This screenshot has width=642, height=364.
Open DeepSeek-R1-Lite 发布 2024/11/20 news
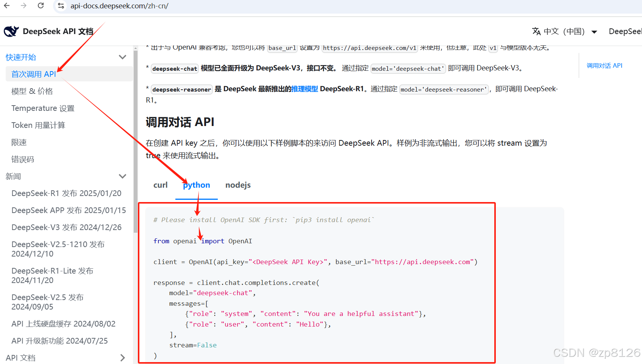point(52,275)
